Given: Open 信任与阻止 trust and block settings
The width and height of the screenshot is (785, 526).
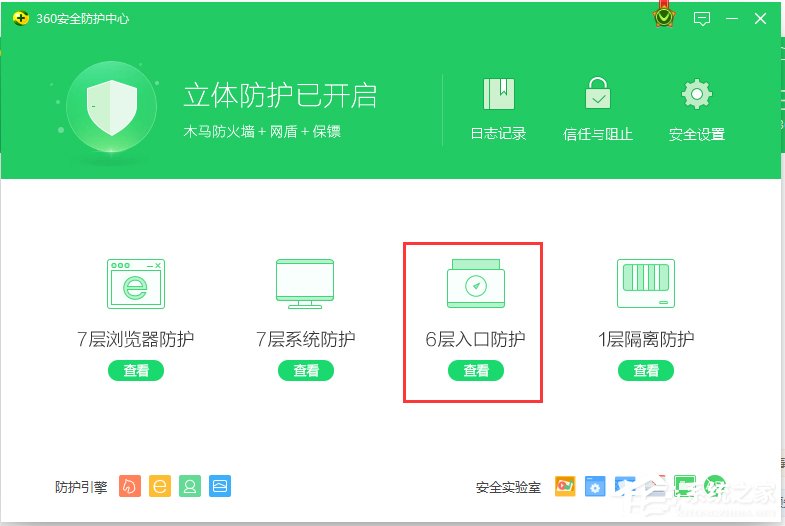Looking at the screenshot, I should coord(598,96).
